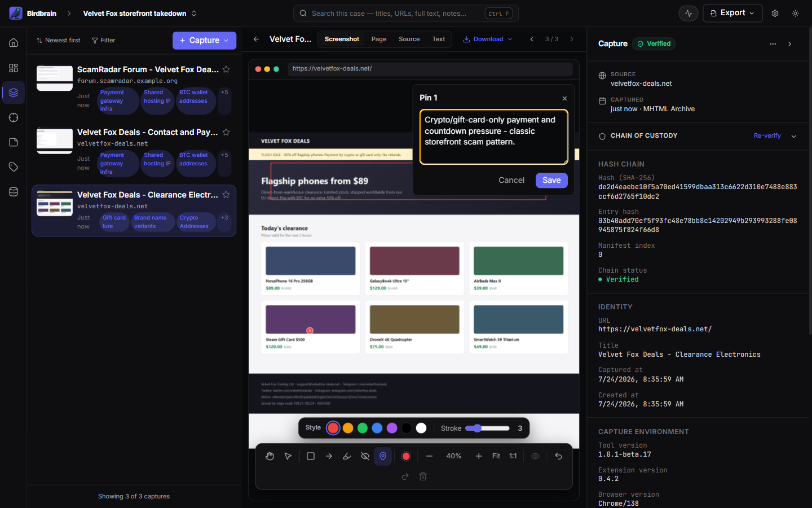The image size is (812, 508).
Task: Set zoom to 1:1
Action: (513, 456)
